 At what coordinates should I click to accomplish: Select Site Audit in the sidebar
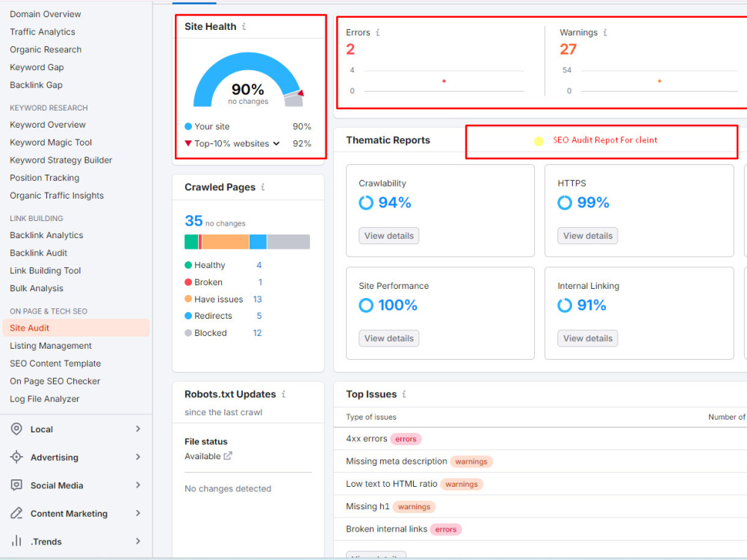tap(76, 328)
